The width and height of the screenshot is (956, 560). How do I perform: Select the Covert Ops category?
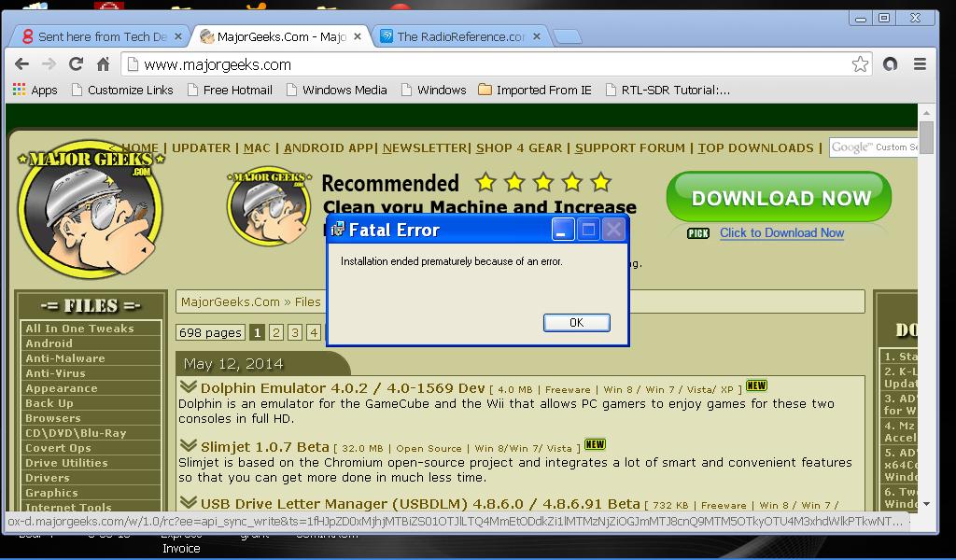91,448
